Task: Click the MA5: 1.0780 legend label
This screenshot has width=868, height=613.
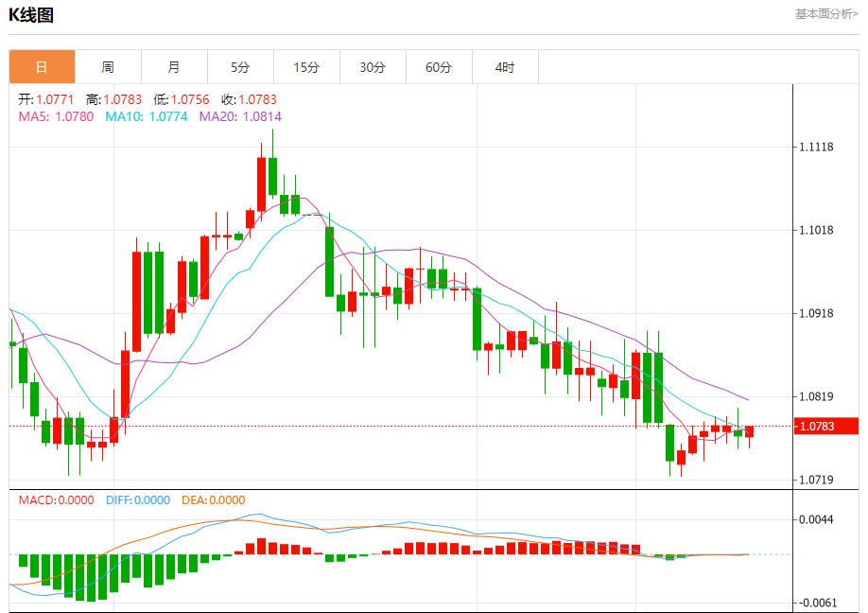Action: tap(56, 116)
